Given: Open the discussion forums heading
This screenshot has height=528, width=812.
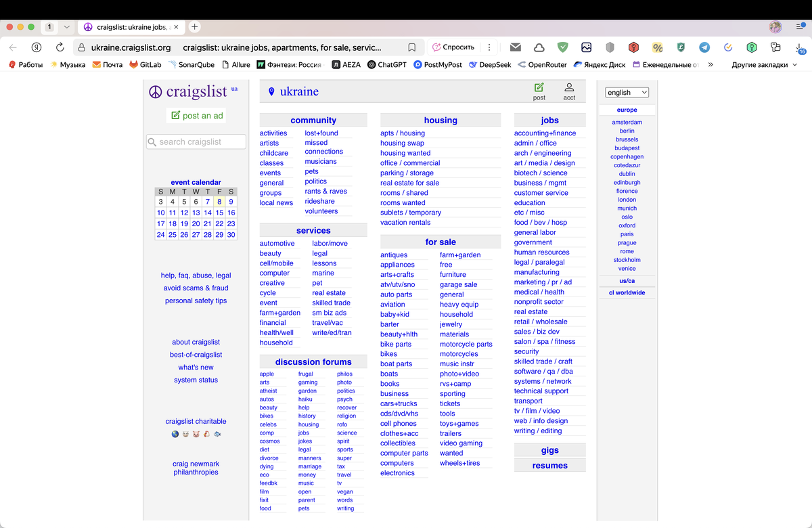Looking at the screenshot, I should click(x=313, y=361).
